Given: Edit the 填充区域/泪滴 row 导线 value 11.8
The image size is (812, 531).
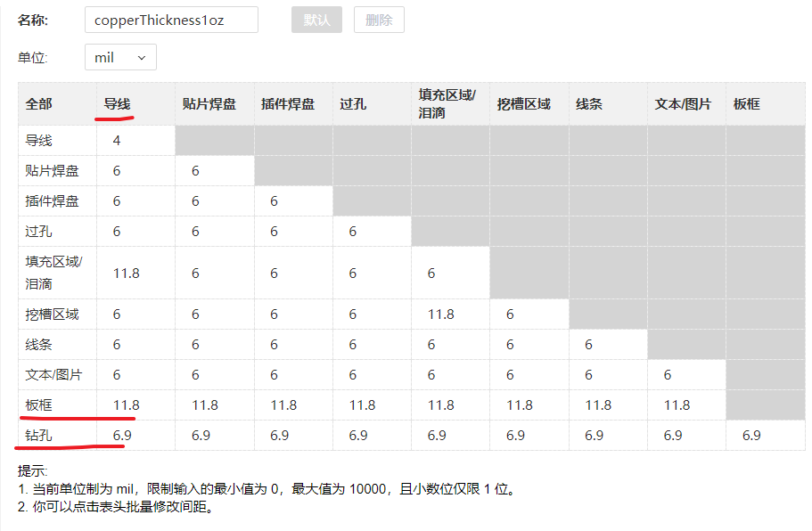Looking at the screenshot, I should point(135,273).
